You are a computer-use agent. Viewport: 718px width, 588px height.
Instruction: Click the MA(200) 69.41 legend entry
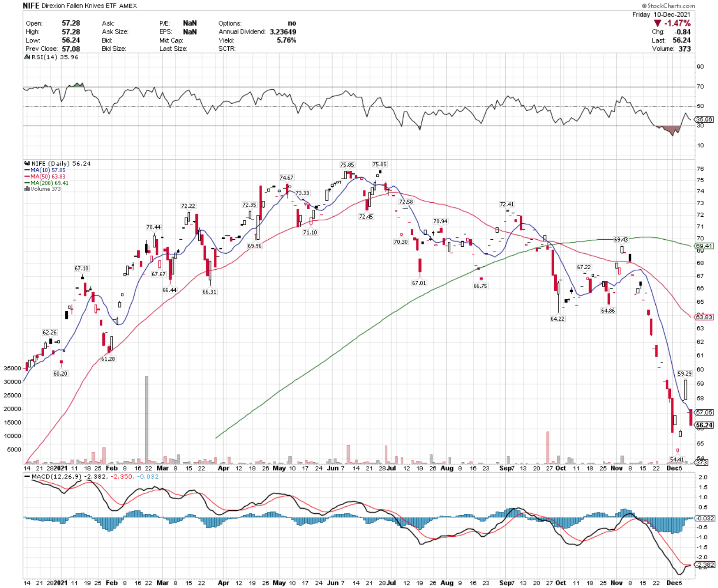pos(49,183)
